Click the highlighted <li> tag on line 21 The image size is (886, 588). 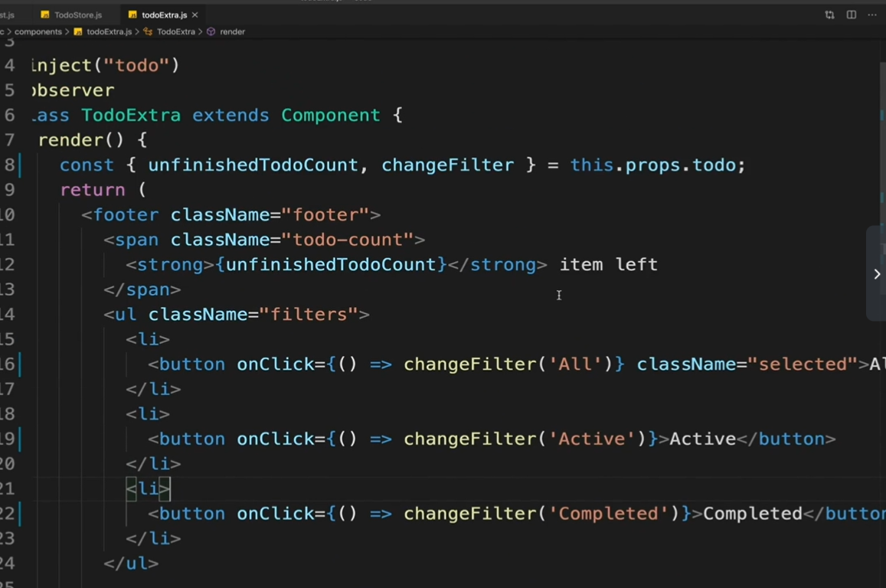click(x=148, y=488)
